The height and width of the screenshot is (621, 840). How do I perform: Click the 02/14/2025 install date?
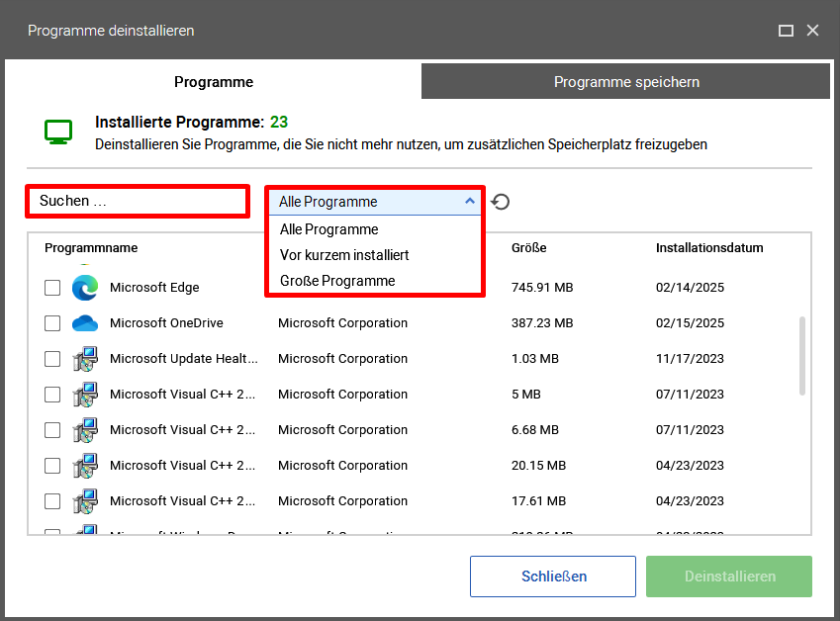690,288
